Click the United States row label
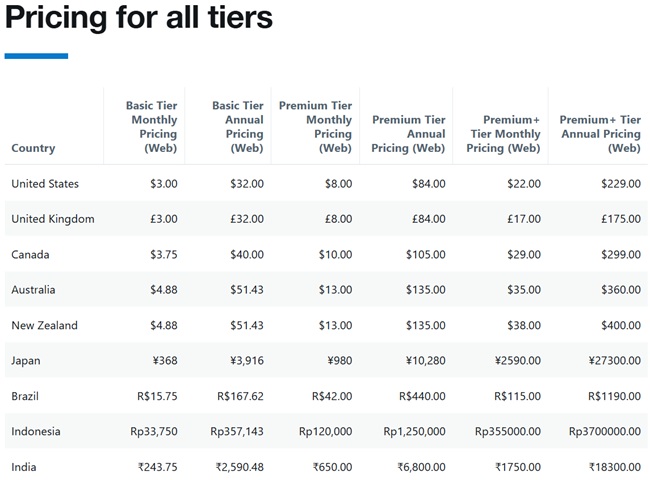The height and width of the screenshot is (480, 650). 45,184
